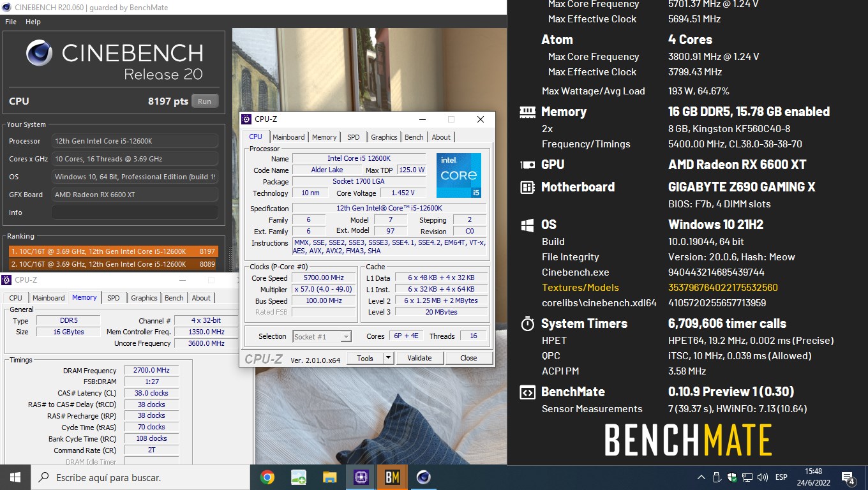Select Bench tab in rear CPU-Z window
Screen dimensions: 868x490
(174, 298)
